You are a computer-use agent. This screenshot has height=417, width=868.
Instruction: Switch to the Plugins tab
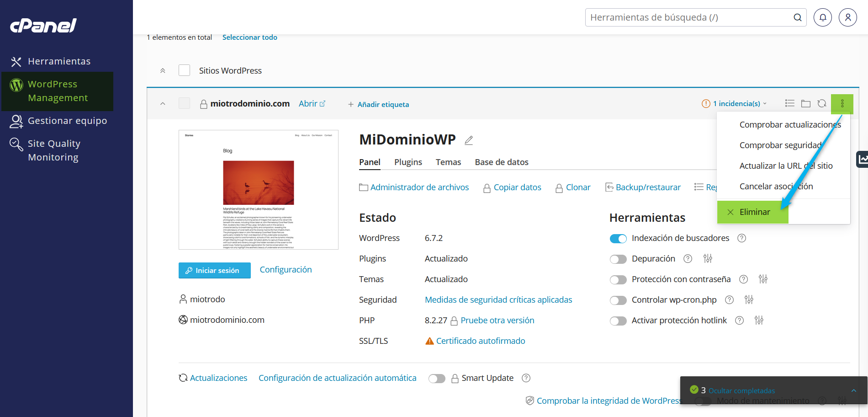408,162
